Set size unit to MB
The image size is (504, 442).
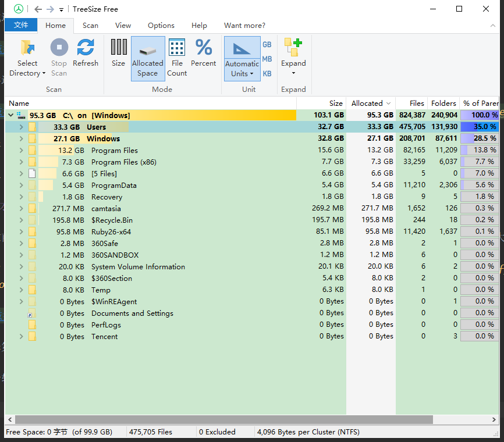[267, 59]
